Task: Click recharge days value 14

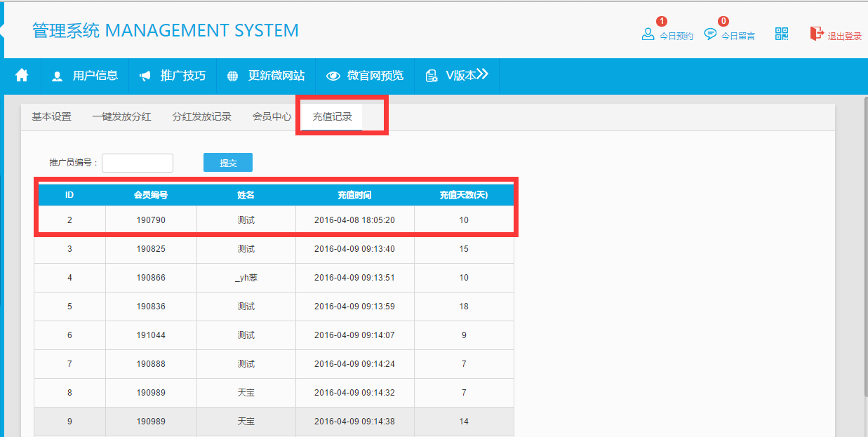Action: pyautogui.click(x=464, y=422)
